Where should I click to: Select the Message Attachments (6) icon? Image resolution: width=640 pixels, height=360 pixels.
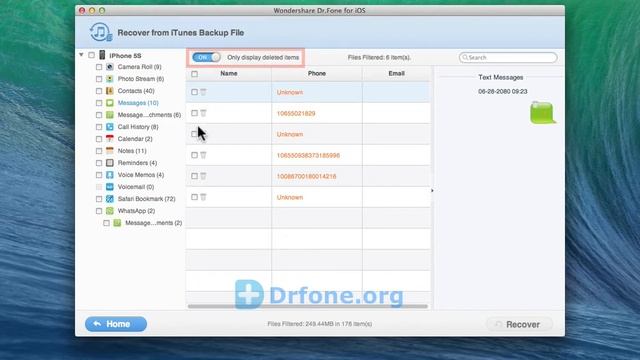pos(110,115)
